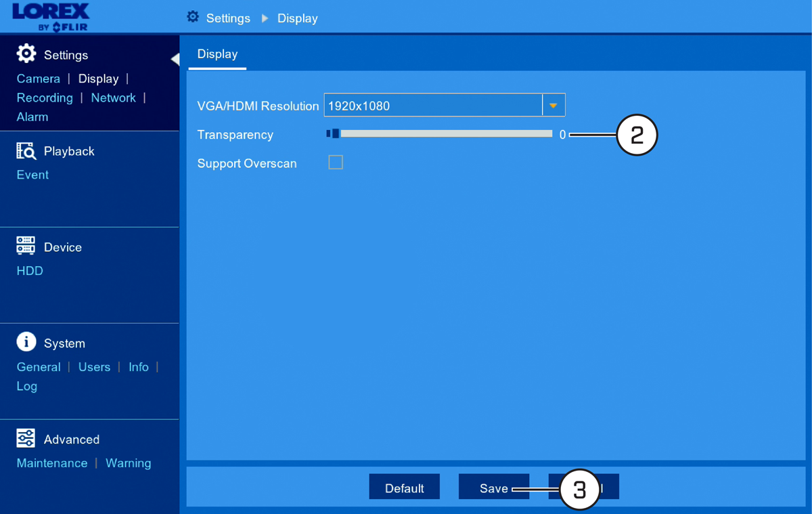This screenshot has width=812, height=514.
Task: Open Maintenance under Advanced
Action: click(x=52, y=463)
